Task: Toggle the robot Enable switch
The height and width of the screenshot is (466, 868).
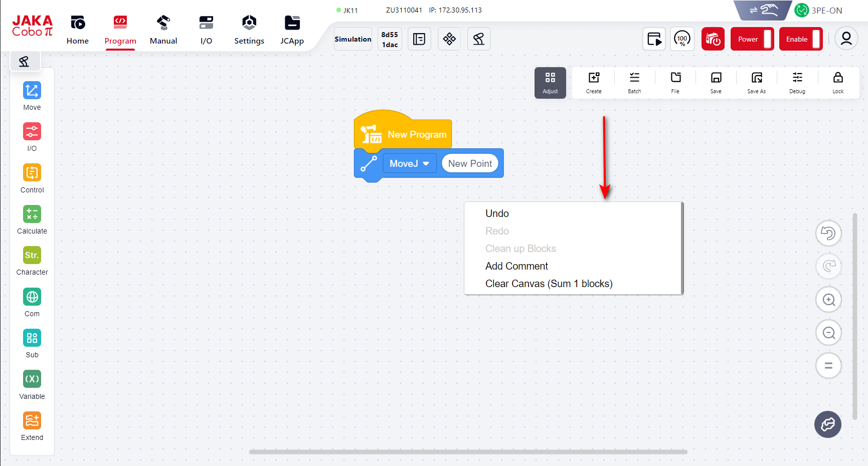Action: click(801, 39)
